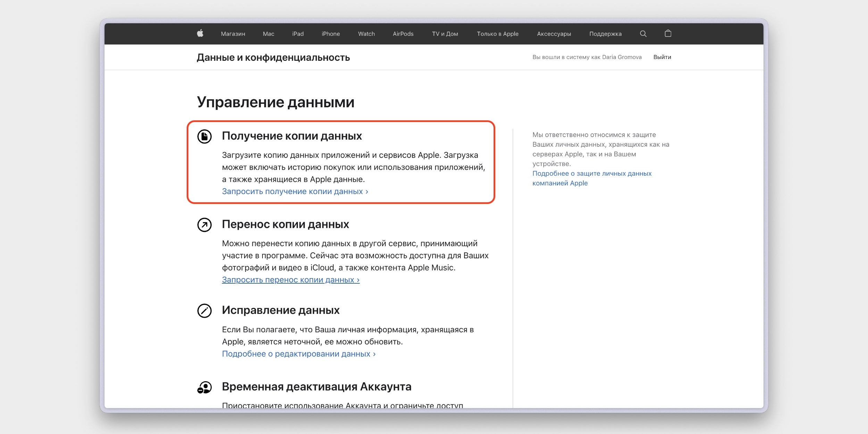Select Только в Apple in the navigation
This screenshot has height=434, width=868.
(x=498, y=34)
